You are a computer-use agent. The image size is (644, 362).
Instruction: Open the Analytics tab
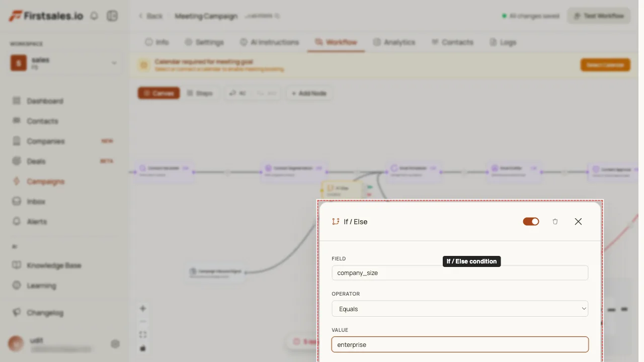click(x=394, y=42)
